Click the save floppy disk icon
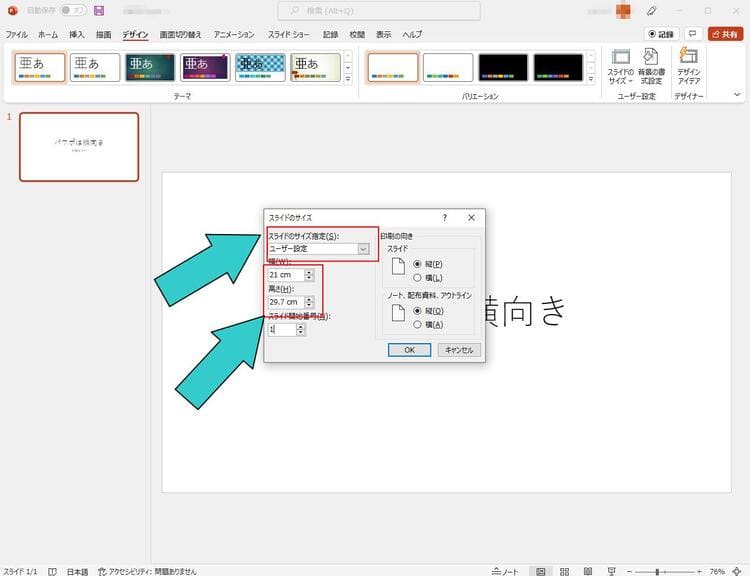The image size is (750, 576). [x=99, y=11]
